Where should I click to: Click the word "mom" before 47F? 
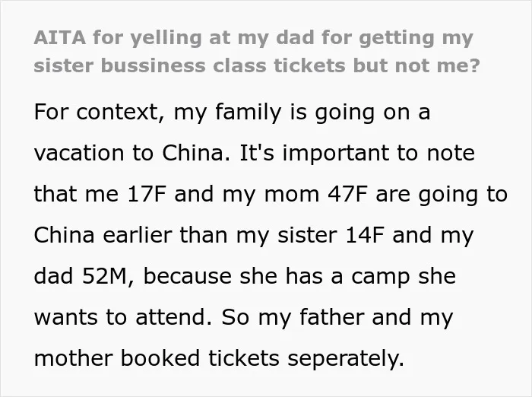tap(291, 195)
